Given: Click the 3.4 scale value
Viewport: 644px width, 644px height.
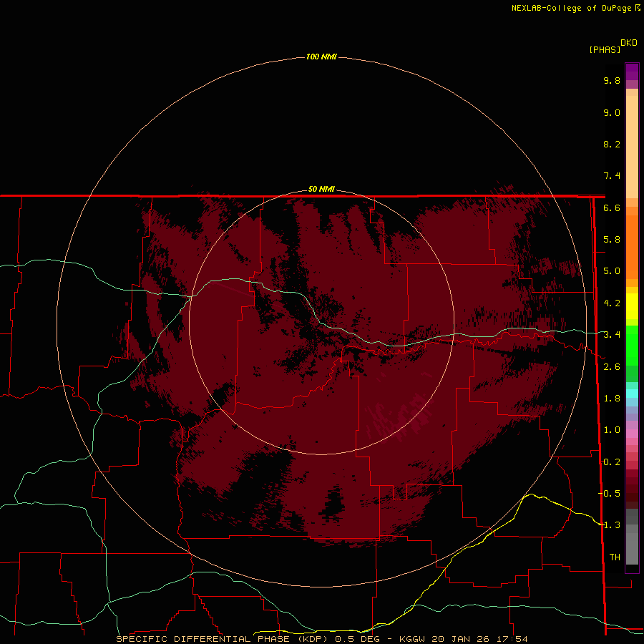Looking at the screenshot, I should pyautogui.click(x=612, y=335).
